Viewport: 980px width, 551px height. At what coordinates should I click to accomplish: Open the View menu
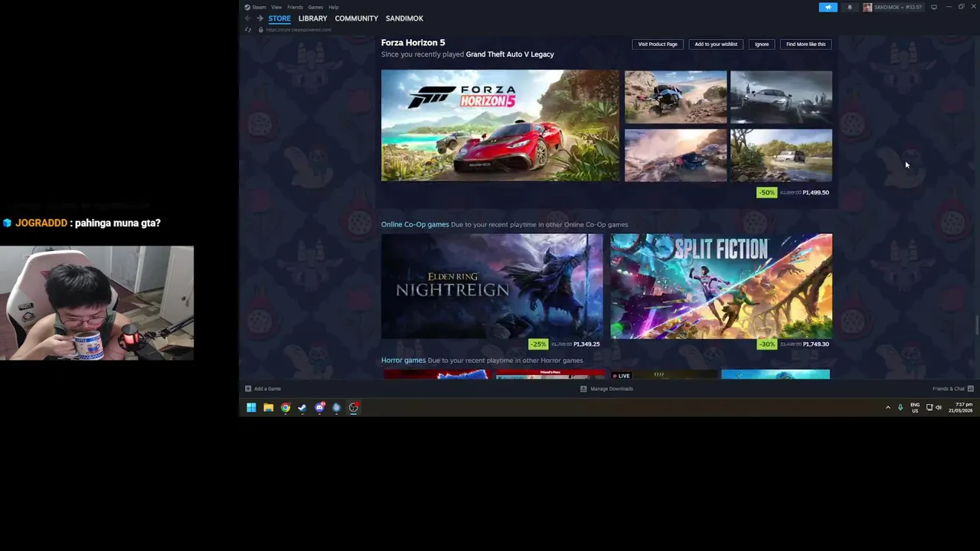point(276,7)
